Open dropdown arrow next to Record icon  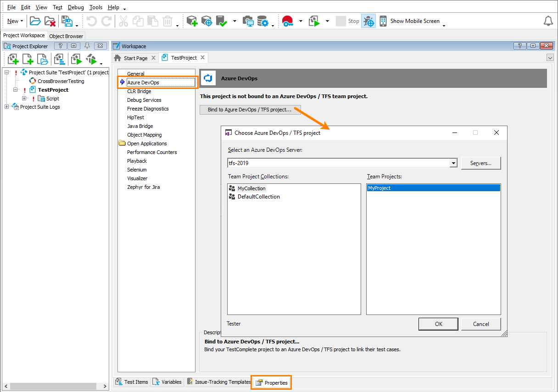click(301, 21)
